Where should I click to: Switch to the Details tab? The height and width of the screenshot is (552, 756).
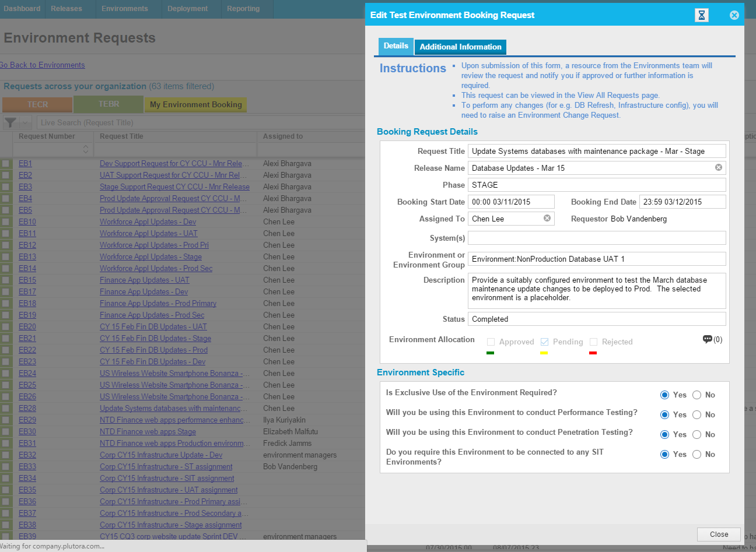point(395,46)
